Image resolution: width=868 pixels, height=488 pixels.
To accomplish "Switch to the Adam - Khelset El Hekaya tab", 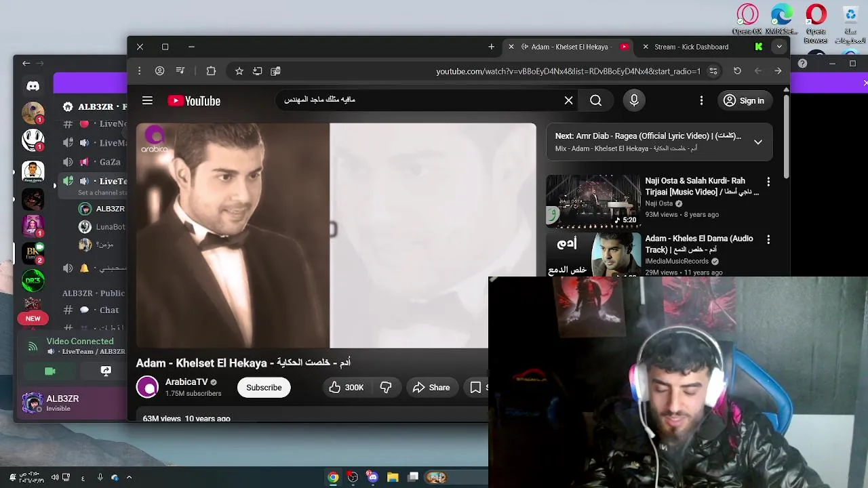I will click(x=570, y=47).
